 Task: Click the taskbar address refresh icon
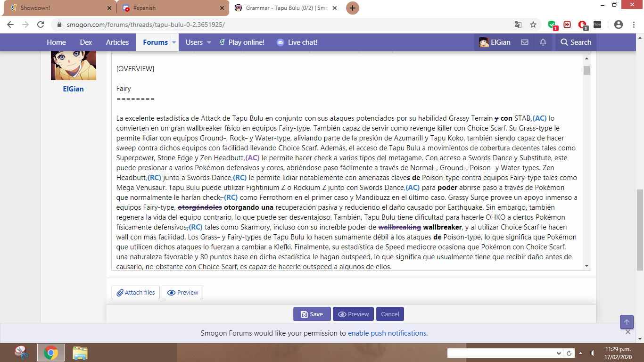[569, 353]
